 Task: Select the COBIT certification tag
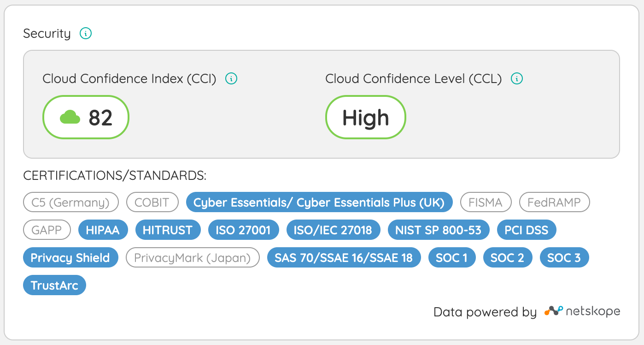tap(152, 202)
